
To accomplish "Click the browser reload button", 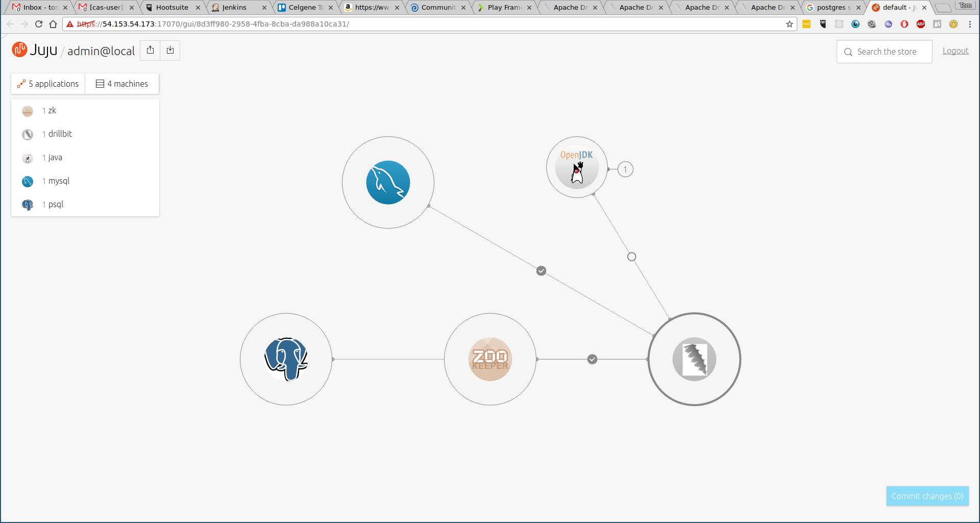I will pyautogui.click(x=39, y=24).
